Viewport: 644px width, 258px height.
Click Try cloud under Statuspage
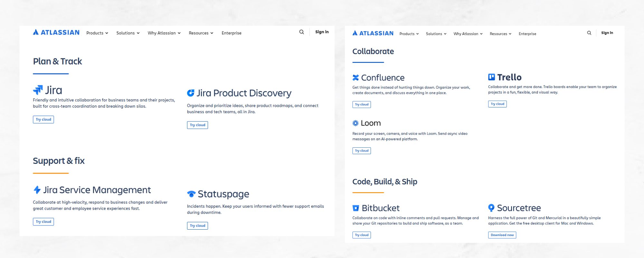click(x=197, y=226)
